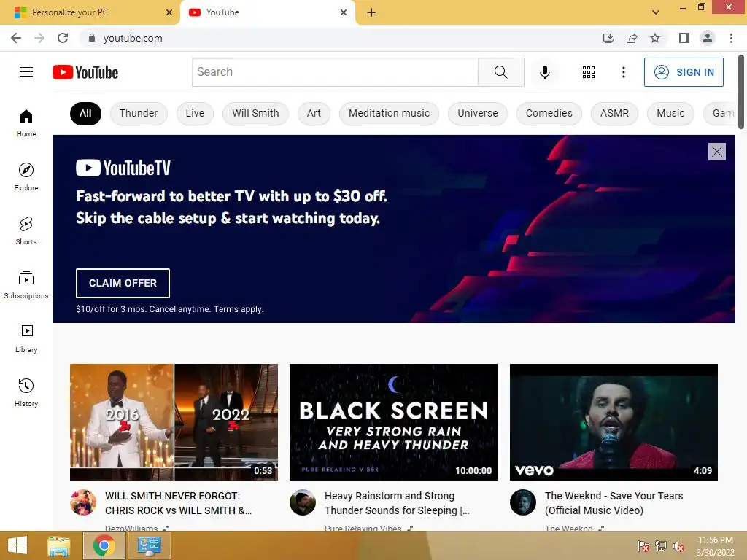Screen dimensions: 747x560
Task: Open History in the sidebar
Action: [26, 392]
